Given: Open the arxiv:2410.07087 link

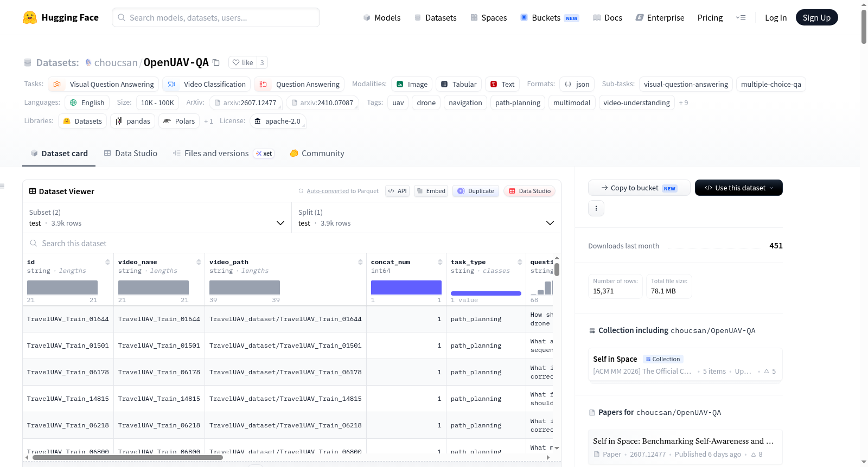Looking at the screenshot, I should [322, 103].
